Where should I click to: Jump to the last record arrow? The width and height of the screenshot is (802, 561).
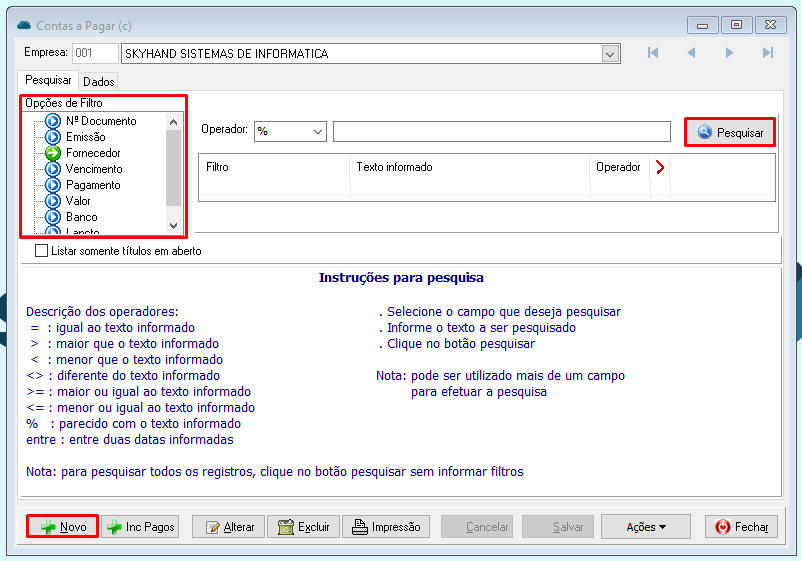(767, 53)
